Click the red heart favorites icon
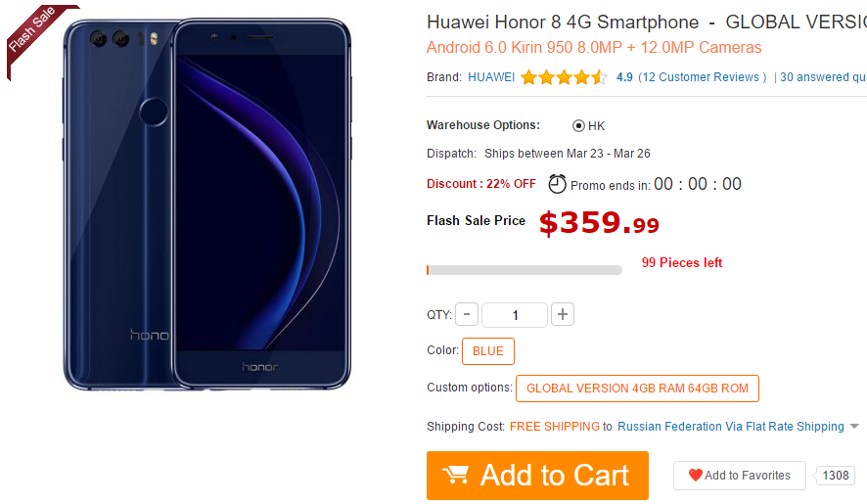 [695, 475]
